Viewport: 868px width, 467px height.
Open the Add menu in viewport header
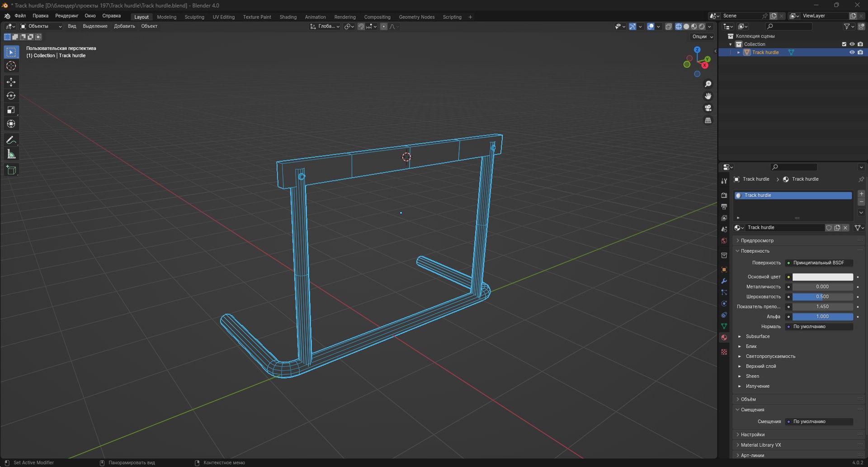[x=124, y=26]
